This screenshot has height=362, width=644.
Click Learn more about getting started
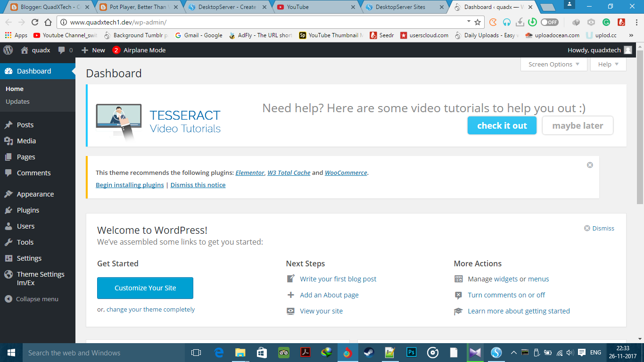519,311
